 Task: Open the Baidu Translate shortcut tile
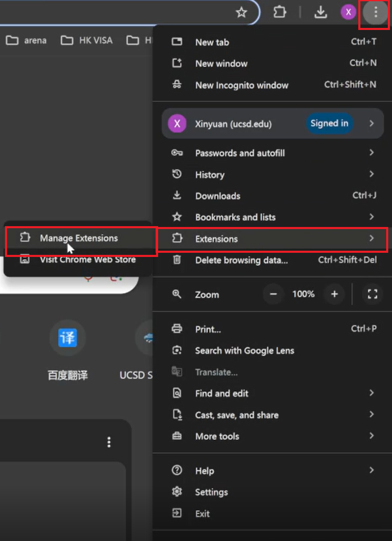(x=67, y=338)
